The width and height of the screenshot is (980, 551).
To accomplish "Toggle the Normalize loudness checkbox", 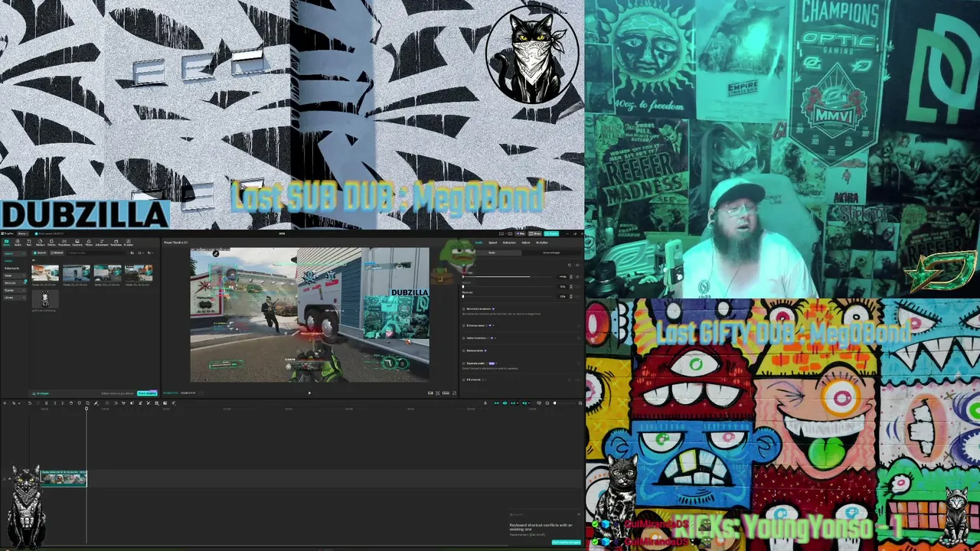I will pos(464,308).
